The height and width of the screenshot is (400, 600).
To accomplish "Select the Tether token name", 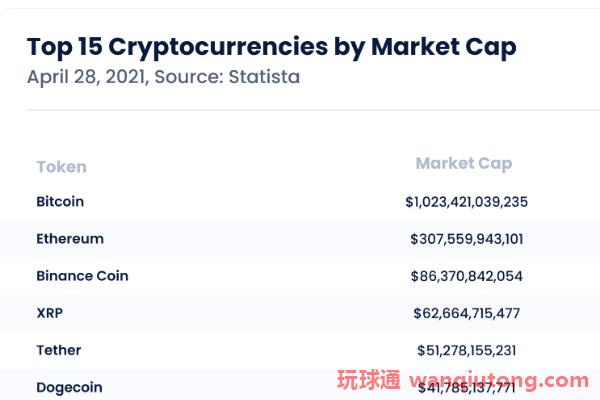I will 59,350.
